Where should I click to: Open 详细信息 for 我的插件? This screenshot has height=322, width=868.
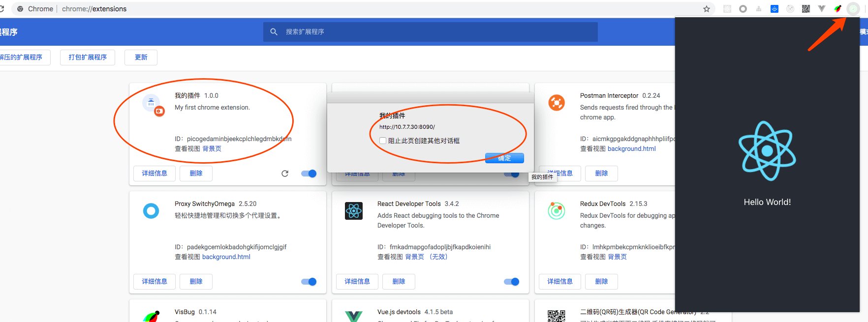point(155,174)
